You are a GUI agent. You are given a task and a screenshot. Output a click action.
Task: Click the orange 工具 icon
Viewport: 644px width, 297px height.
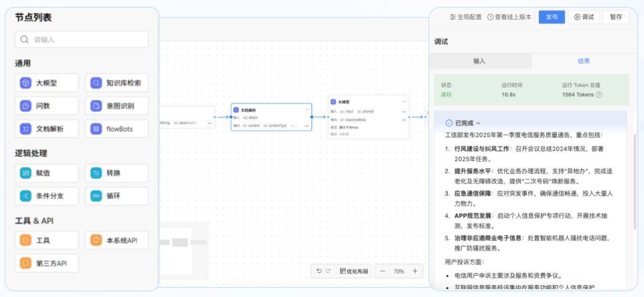point(25,240)
